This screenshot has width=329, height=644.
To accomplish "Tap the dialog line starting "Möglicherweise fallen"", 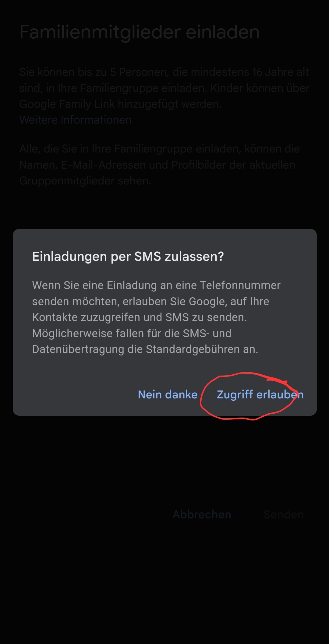I will pos(132,334).
